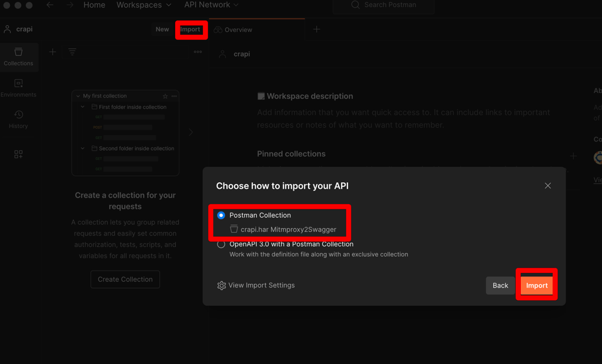602x364 pixels.
Task: Navigate forward with the right arrow
Action: (x=69, y=5)
